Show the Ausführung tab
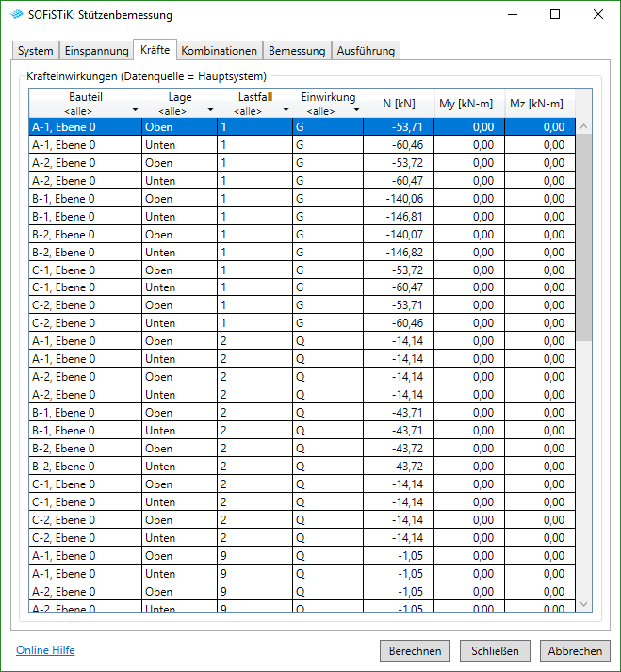This screenshot has height=672, width=621. pyautogui.click(x=367, y=51)
